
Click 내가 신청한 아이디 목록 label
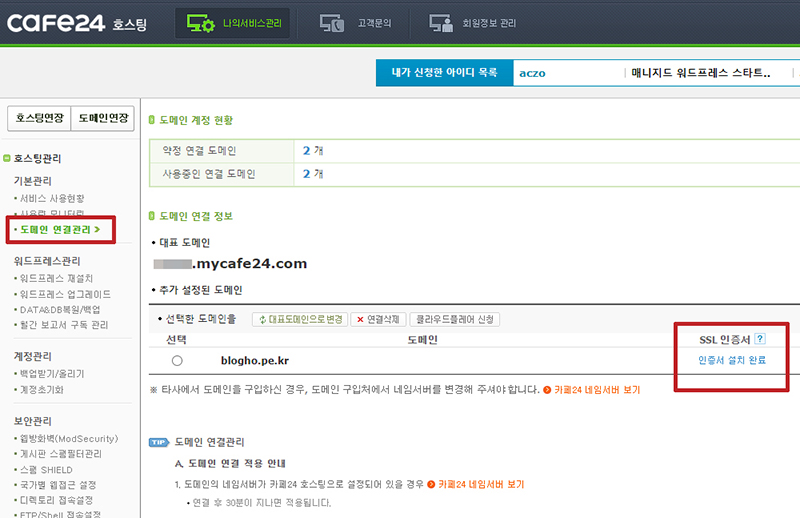coord(444,72)
